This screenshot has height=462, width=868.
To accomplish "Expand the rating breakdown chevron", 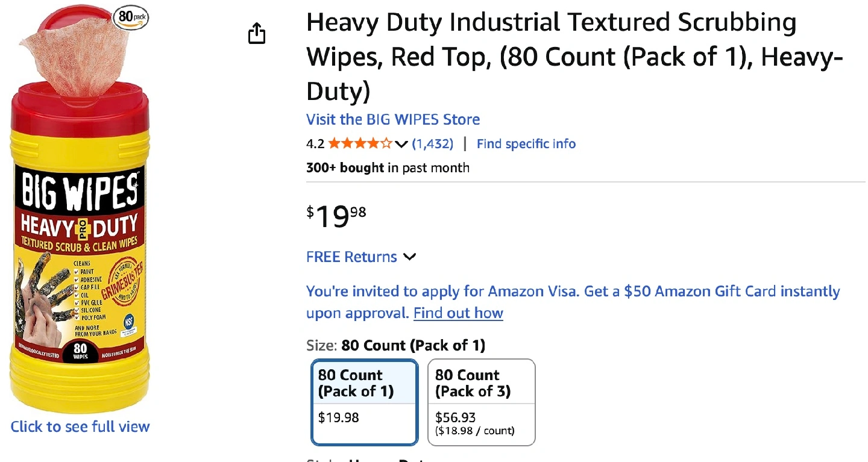I will tap(401, 144).
